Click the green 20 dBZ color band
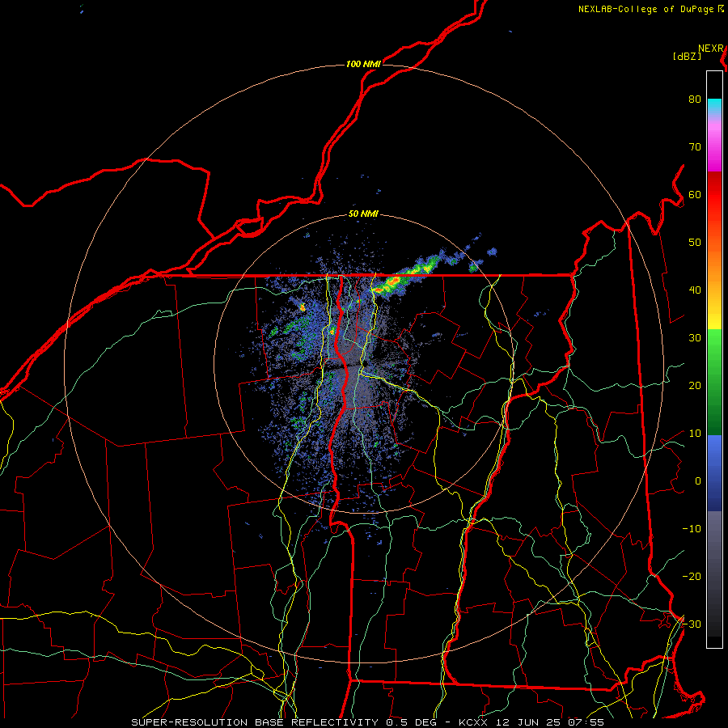The height and width of the screenshot is (728, 728). pyautogui.click(x=714, y=386)
